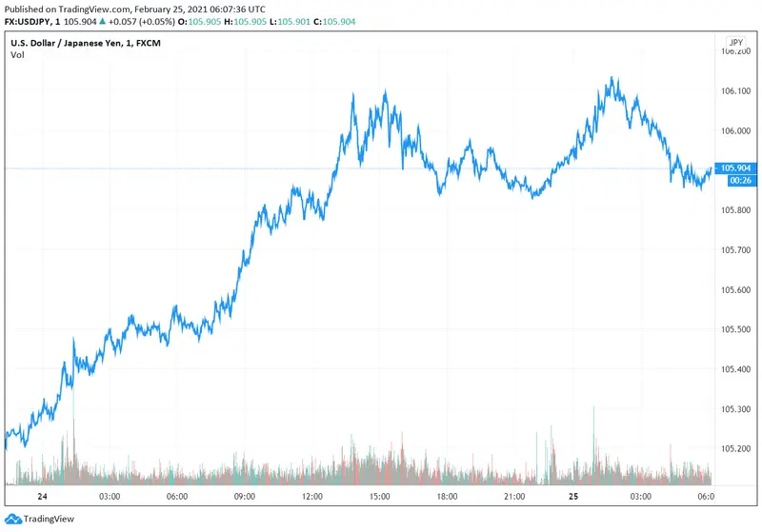
Task: Click the TradingView cloud logo icon
Action: [11, 519]
